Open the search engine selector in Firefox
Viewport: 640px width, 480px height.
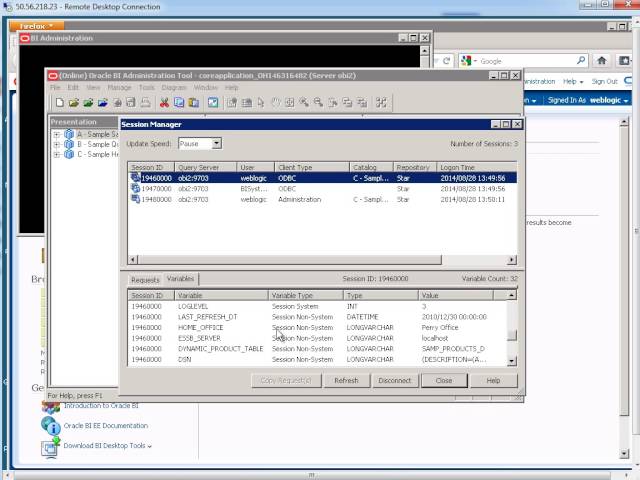pyautogui.click(x=469, y=61)
